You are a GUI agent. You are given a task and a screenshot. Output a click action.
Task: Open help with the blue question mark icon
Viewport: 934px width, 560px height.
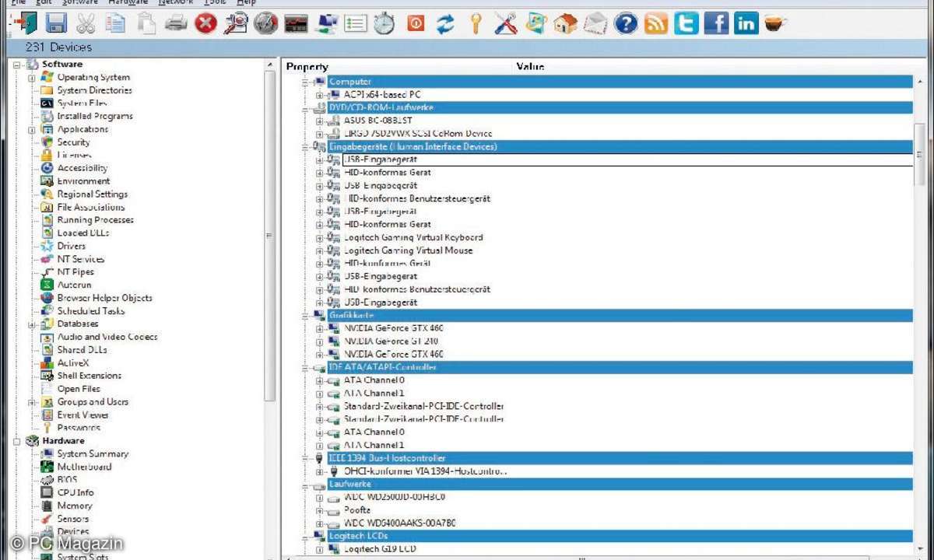[626, 23]
